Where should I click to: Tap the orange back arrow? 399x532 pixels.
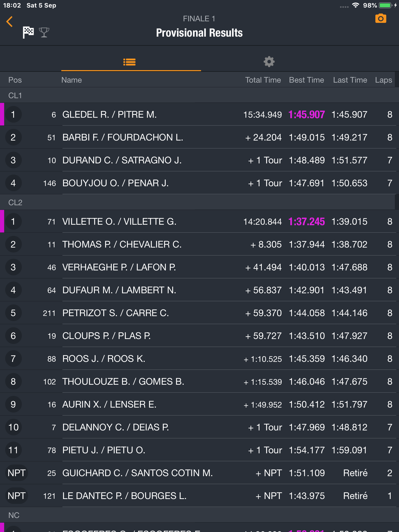(x=10, y=22)
